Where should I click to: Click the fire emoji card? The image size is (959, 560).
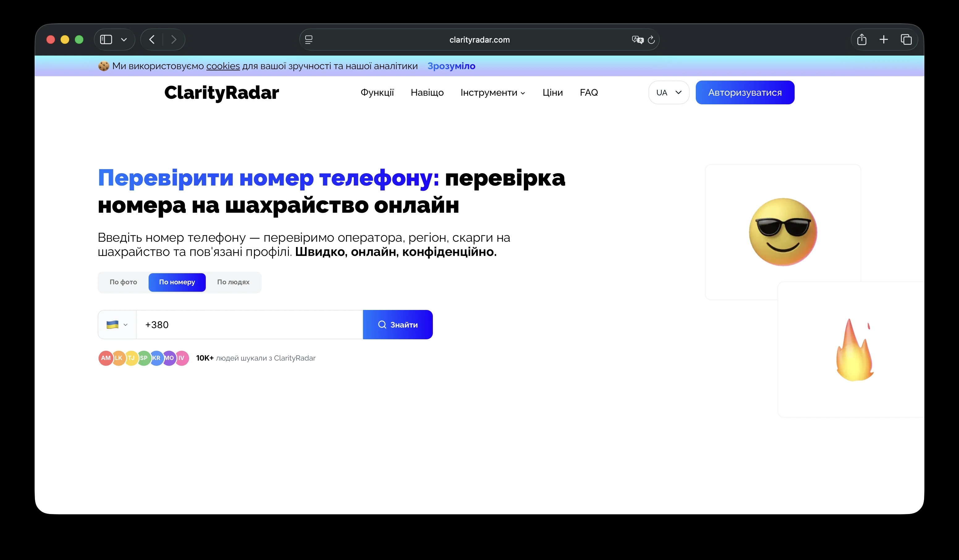coord(851,350)
